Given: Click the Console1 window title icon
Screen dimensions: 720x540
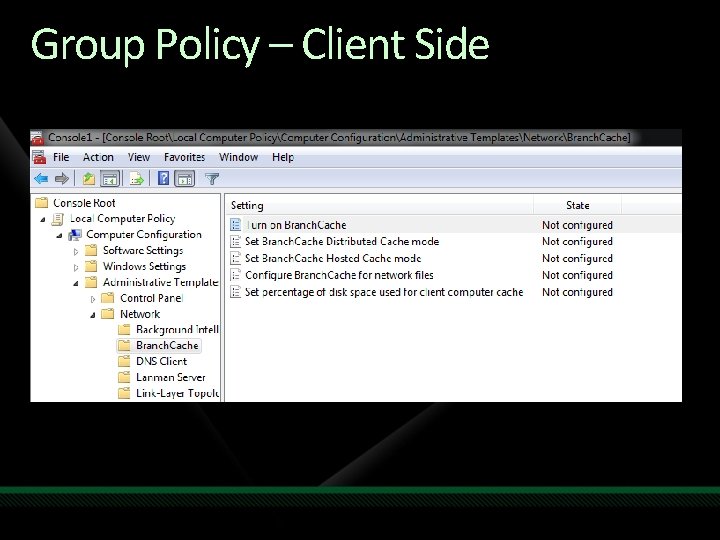Looking at the screenshot, I should pyautogui.click(x=37, y=137).
